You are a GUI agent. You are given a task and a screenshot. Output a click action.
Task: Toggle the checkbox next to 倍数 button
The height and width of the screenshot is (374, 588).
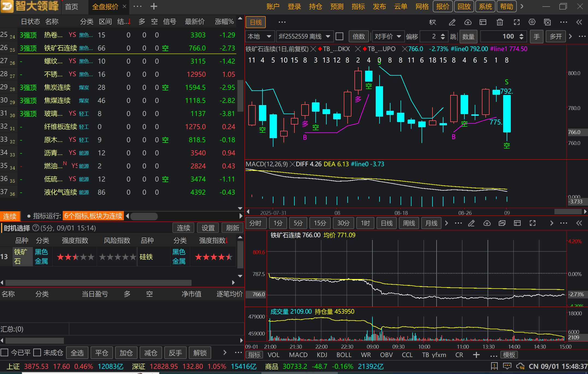(339, 36)
